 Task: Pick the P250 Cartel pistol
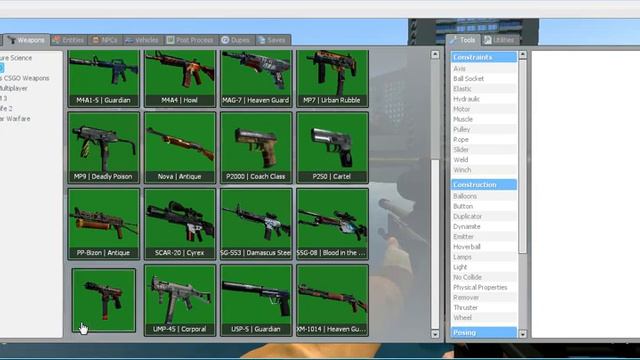click(333, 148)
